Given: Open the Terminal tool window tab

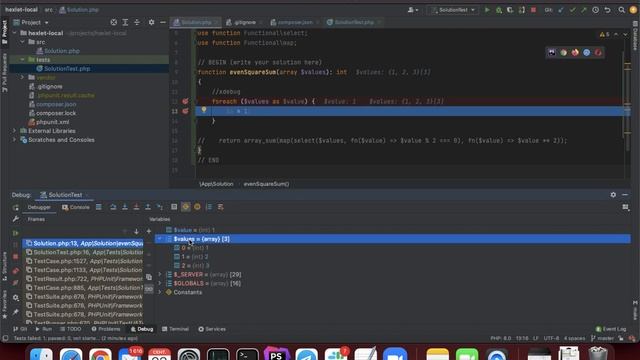Looking at the screenshot, I should [176, 329].
